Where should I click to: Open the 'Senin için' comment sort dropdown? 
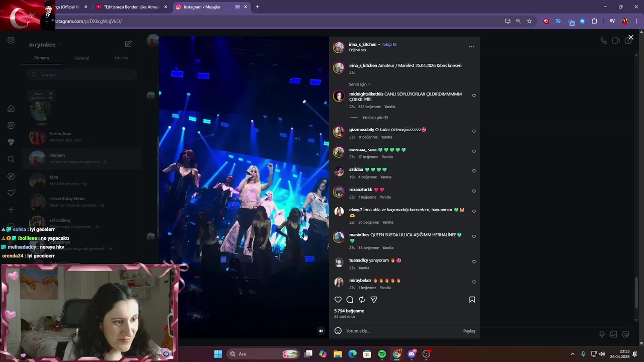(360, 84)
